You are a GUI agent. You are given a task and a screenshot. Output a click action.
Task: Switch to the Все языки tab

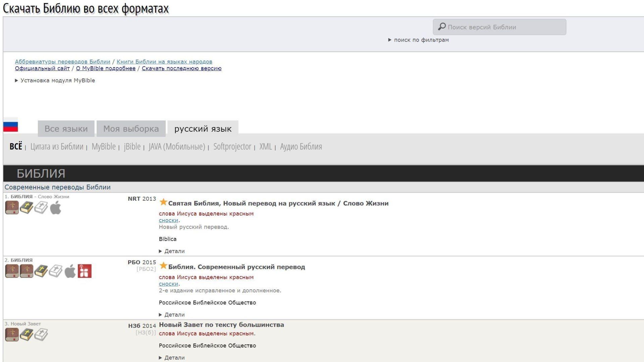pyautogui.click(x=66, y=129)
